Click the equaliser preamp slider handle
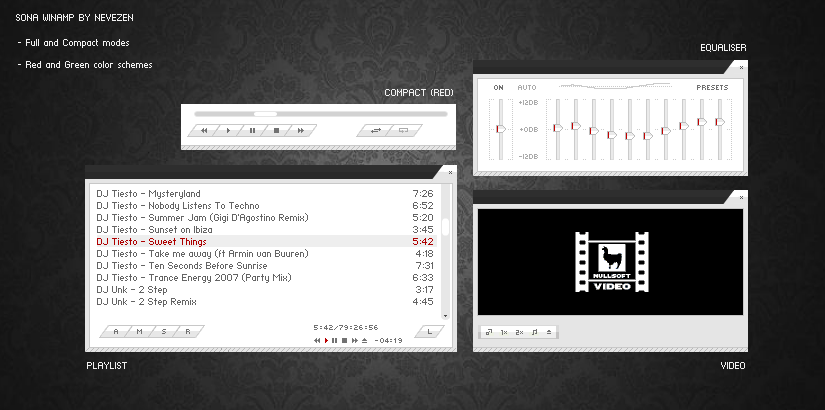This screenshot has width=825, height=410. tap(500, 129)
